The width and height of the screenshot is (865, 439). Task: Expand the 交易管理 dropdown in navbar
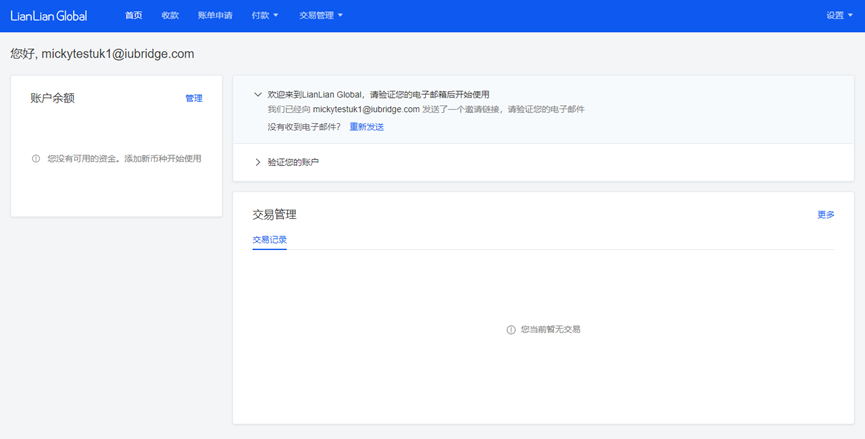[x=321, y=15]
